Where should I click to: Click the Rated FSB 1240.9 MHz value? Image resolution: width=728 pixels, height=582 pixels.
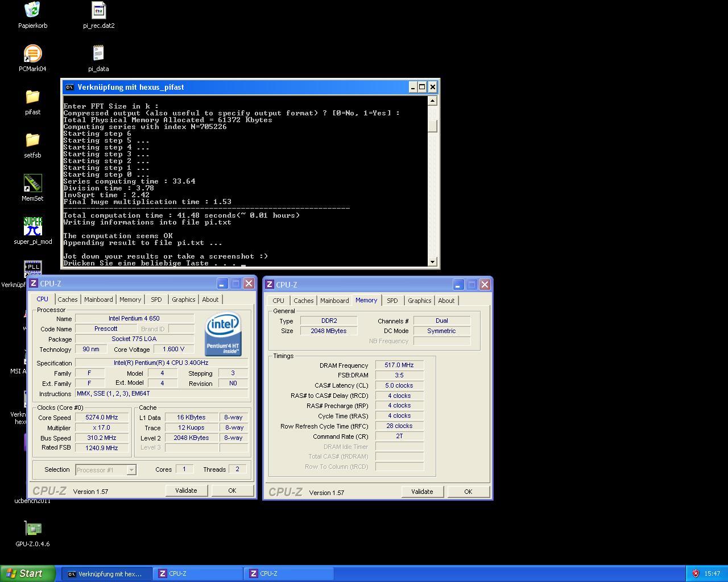point(102,448)
